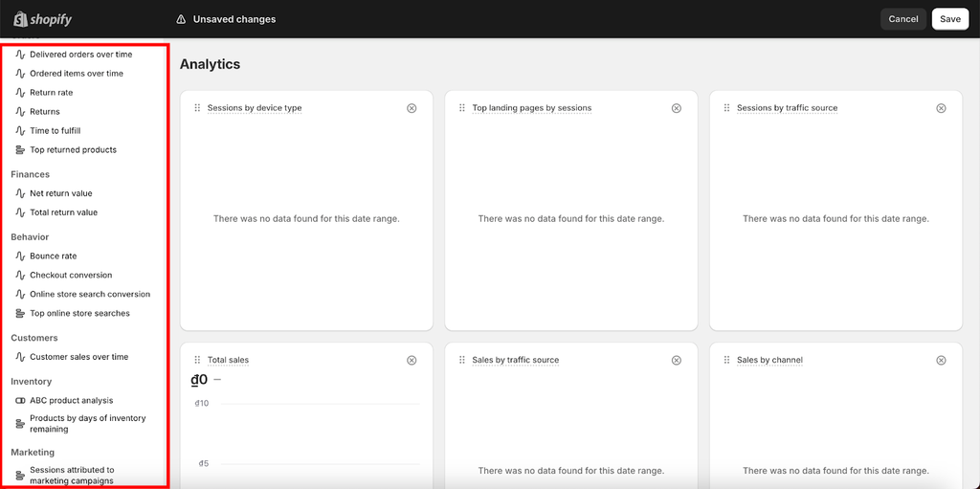This screenshot has width=980, height=489.
Task: Choose the Bounce rate metric
Action: click(x=54, y=256)
